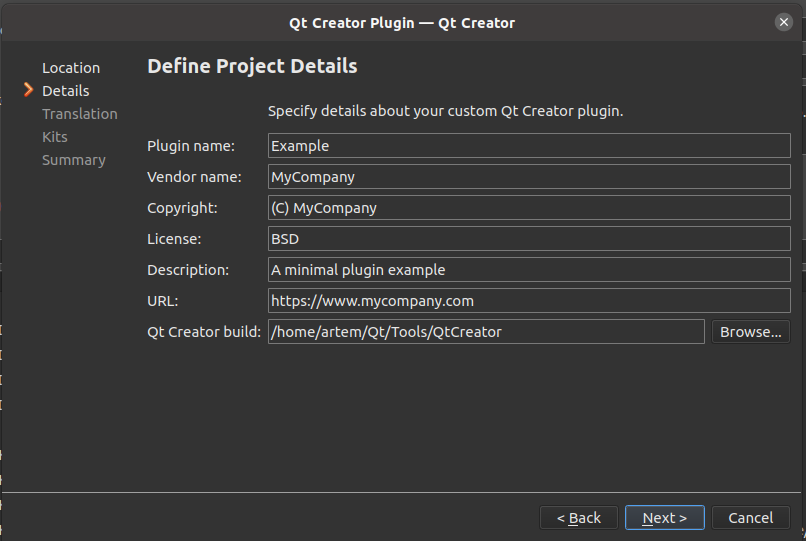Click the orange current-step arrow indicator
The image size is (806, 541).
29,91
